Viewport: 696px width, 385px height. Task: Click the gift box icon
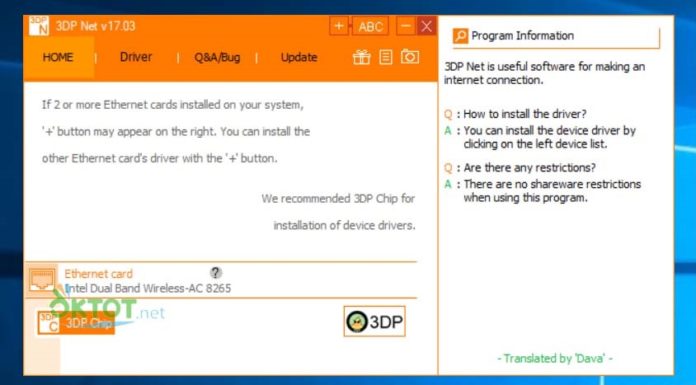(x=362, y=57)
